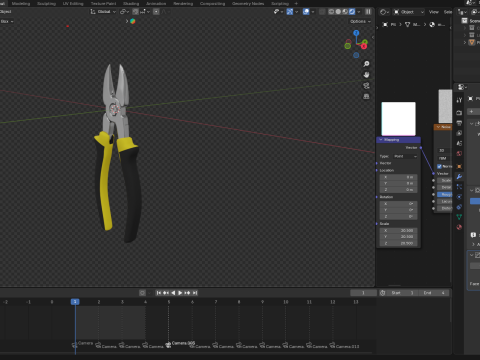
Task: Open Modifiers properties wrench tab
Action: [x=459, y=177]
